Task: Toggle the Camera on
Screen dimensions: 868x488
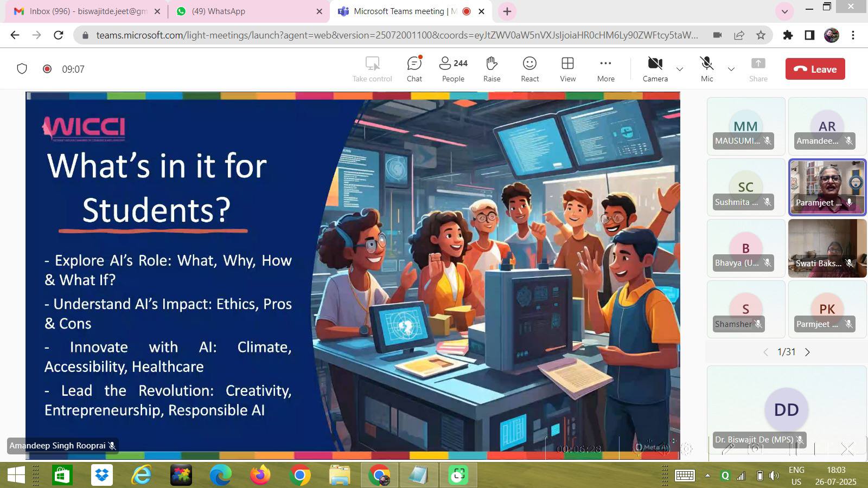Action: point(655,69)
